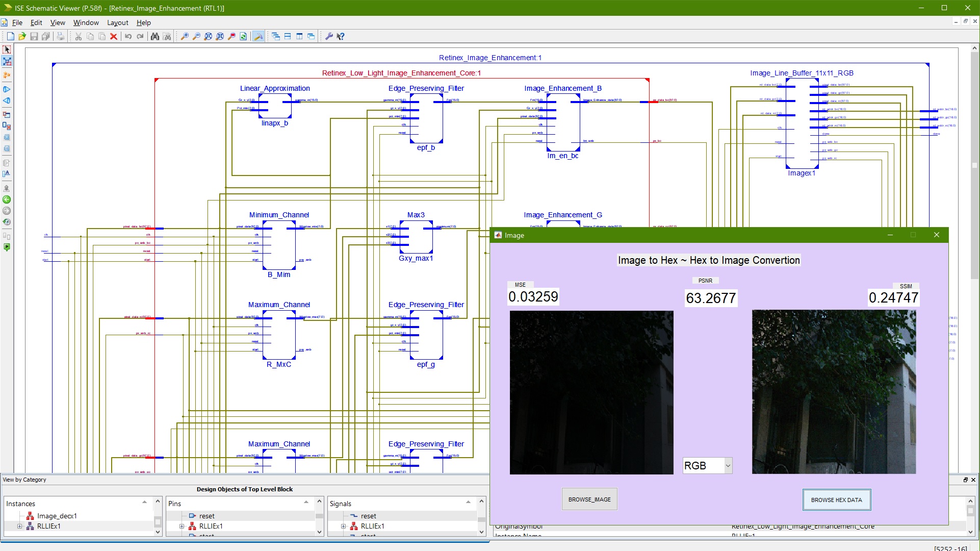Viewport: 980px width, 551px height.
Task: Open the View menu
Action: [x=58, y=22]
